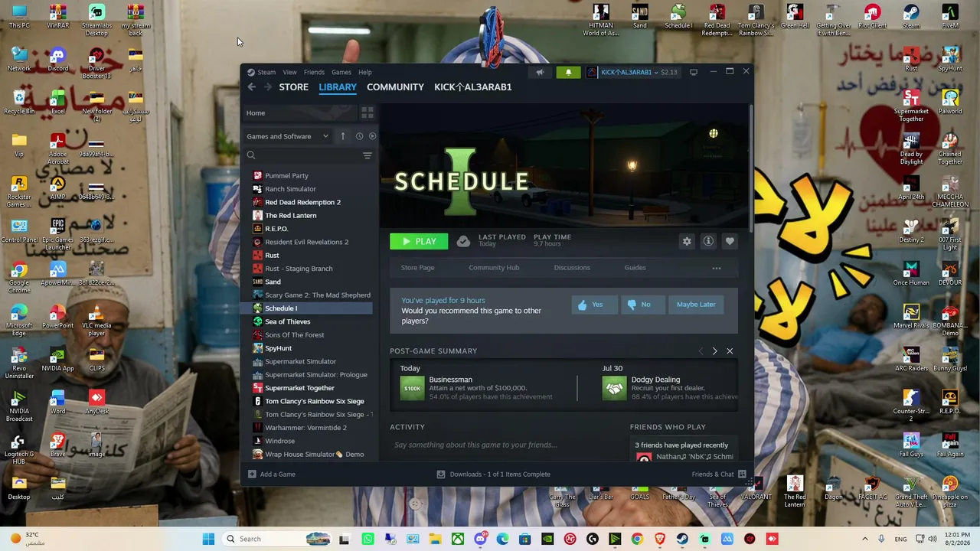The height and width of the screenshot is (551, 980).
Task: Open Downloads status in Steam footer
Action: (493, 474)
